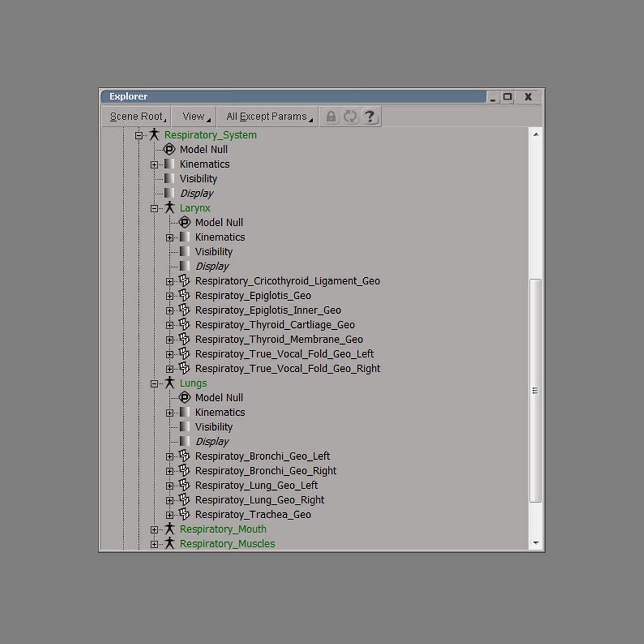Select Respiratoy_True_Vocal_Fold_Geo_Right item
This screenshot has width=644, height=644.
[x=287, y=369]
